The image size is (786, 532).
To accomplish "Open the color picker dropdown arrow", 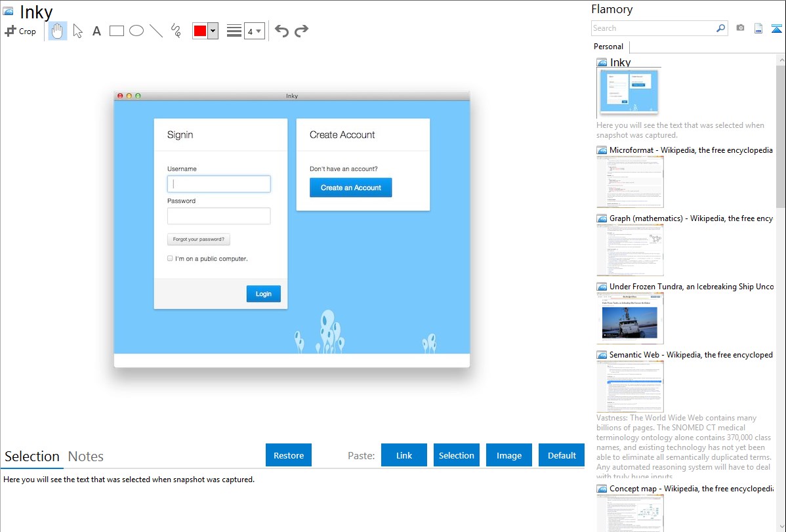I will point(213,31).
